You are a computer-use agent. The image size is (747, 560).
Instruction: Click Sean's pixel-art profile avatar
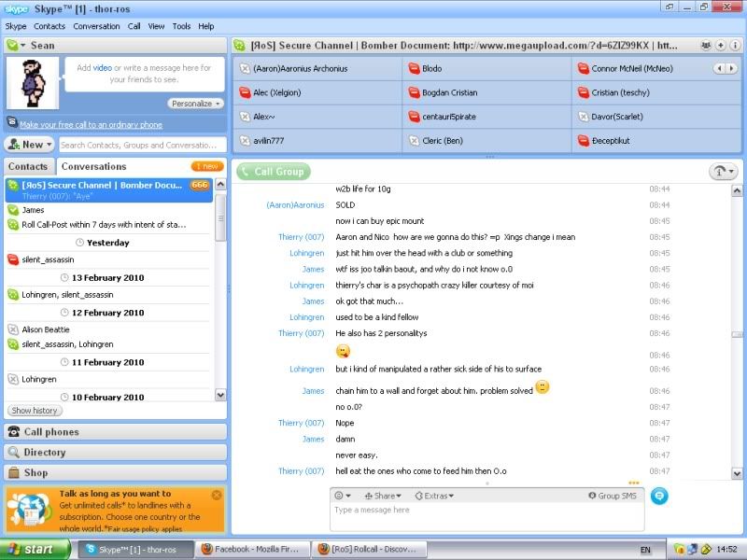pyautogui.click(x=33, y=82)
